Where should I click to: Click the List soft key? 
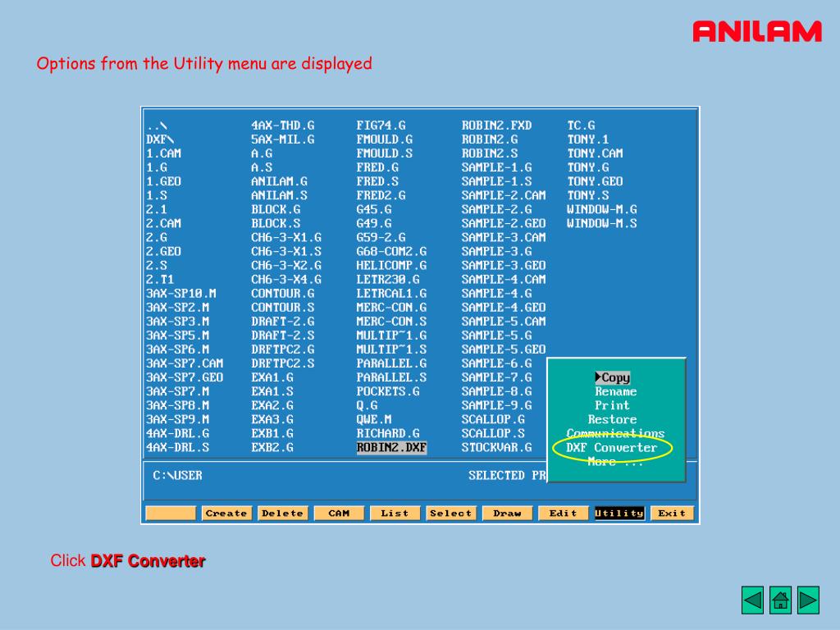pyautogui.click(x=395, y=514)
